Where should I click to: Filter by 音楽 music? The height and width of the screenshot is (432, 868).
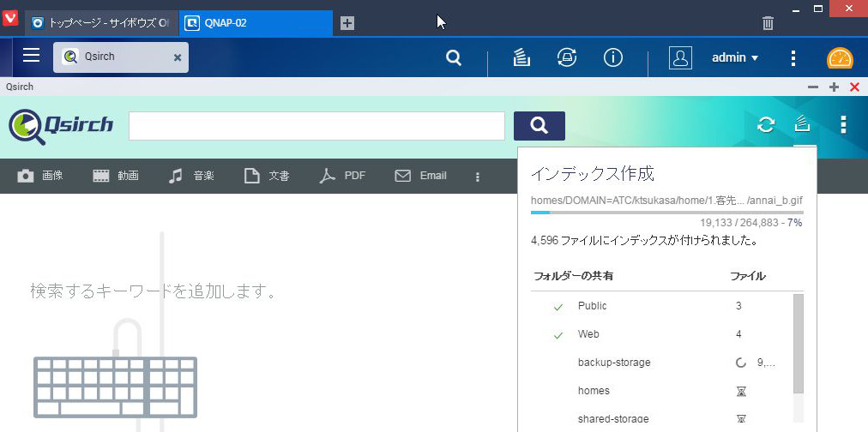point(191,176)
